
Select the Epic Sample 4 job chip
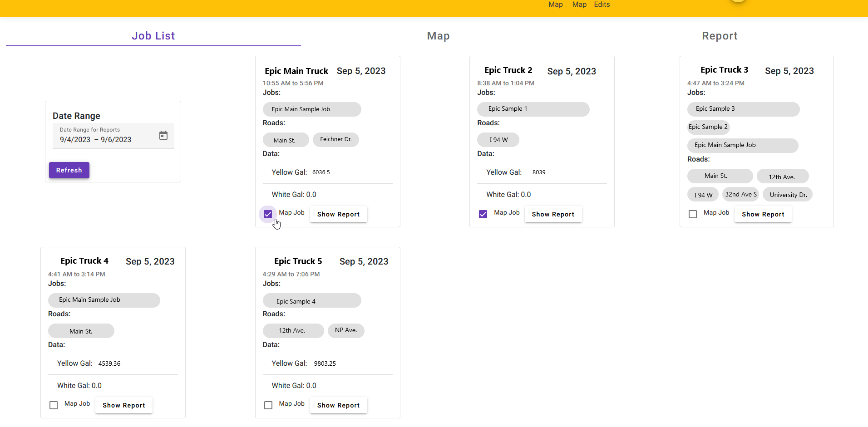pos(311,301)
